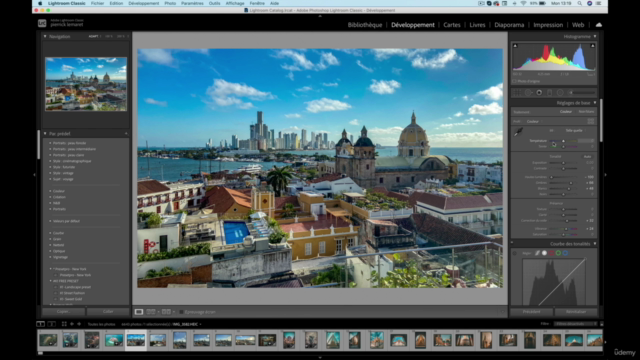Screen dimensions: 640x360
Task: Click the Précédent button
Action: click(531, 311)
